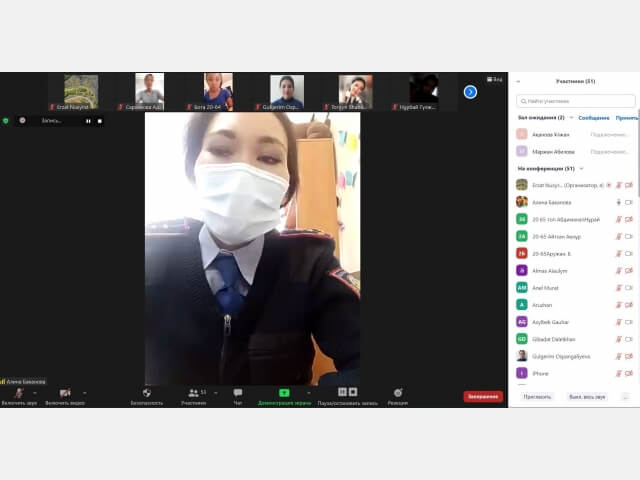Collapse the in-meeting (51) participants section
Viewport: 640px width, 480px height.
pos(581,169)
